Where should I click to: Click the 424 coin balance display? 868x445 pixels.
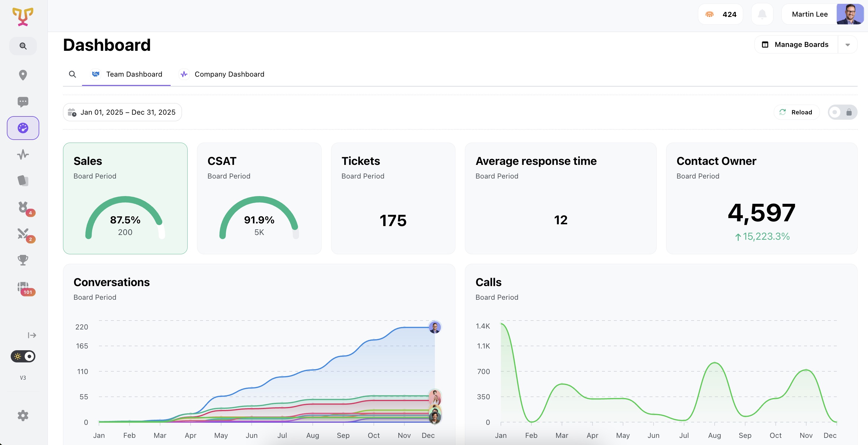(720, 14)
